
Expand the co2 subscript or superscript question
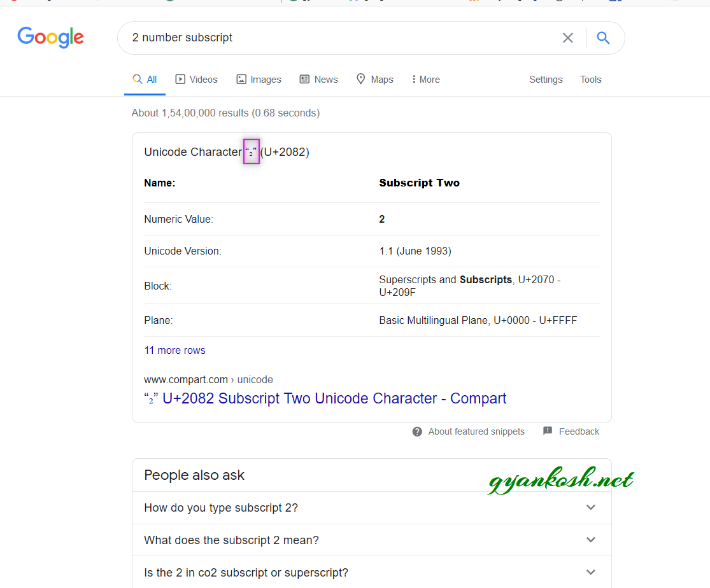pos(371,572)
